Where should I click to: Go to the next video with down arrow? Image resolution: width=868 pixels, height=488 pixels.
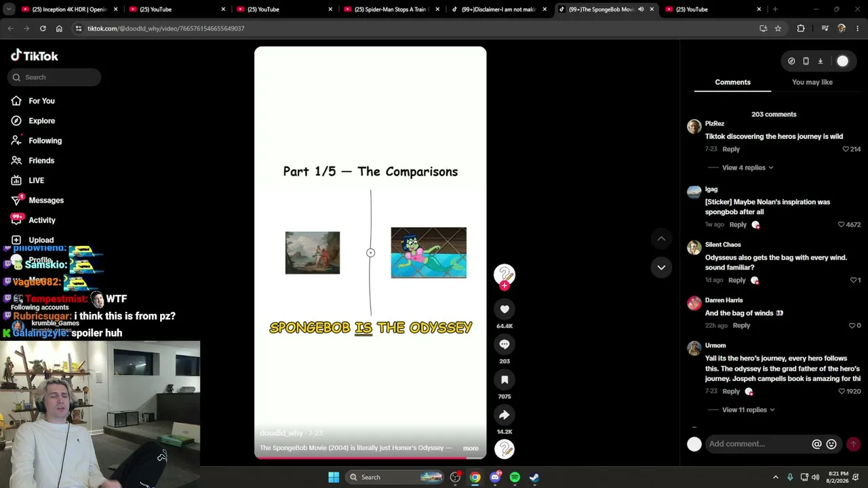point(661,268)
